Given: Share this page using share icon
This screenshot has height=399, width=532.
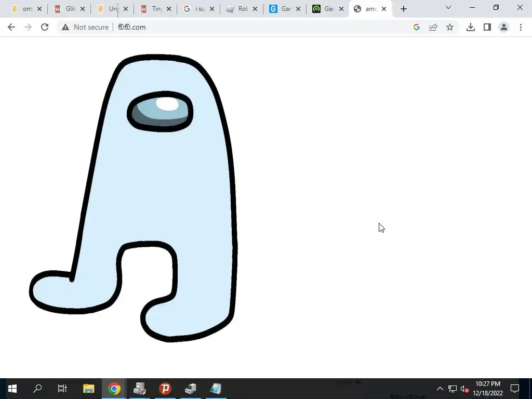Looking at the screenshot, I should 433,27.
